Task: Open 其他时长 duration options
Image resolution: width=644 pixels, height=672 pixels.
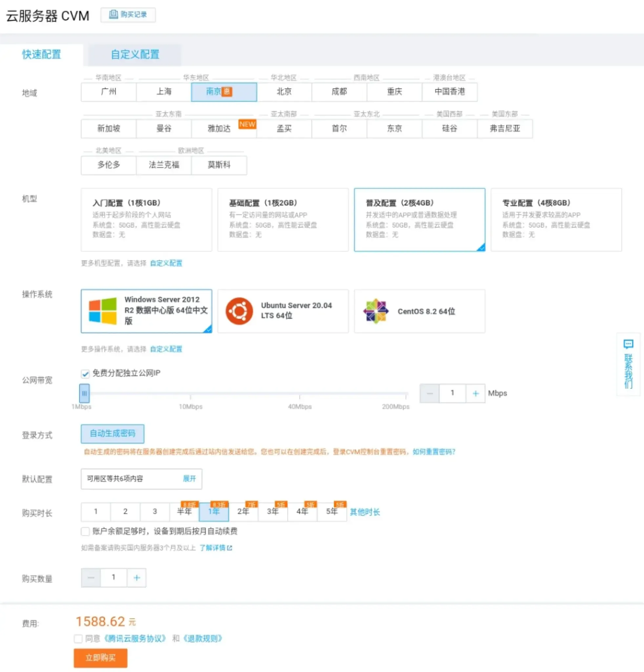Action: point(365,512)
